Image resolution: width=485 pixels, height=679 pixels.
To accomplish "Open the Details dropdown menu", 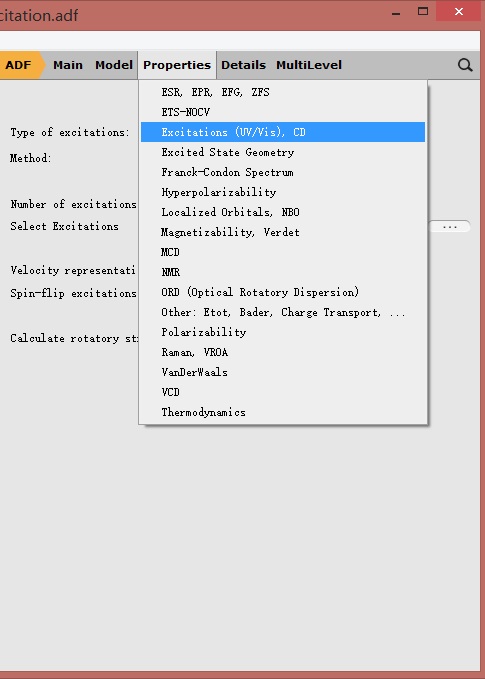I will (243, 65).
